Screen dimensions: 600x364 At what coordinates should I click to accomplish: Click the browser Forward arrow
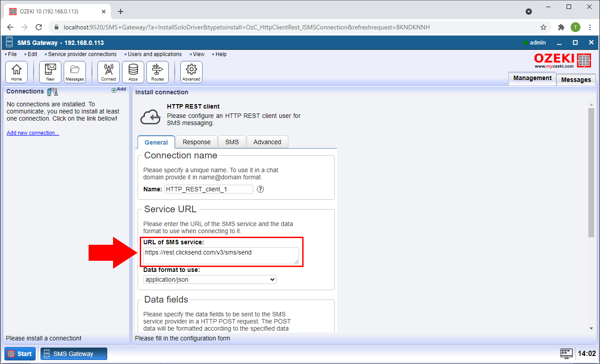(24, 27)
